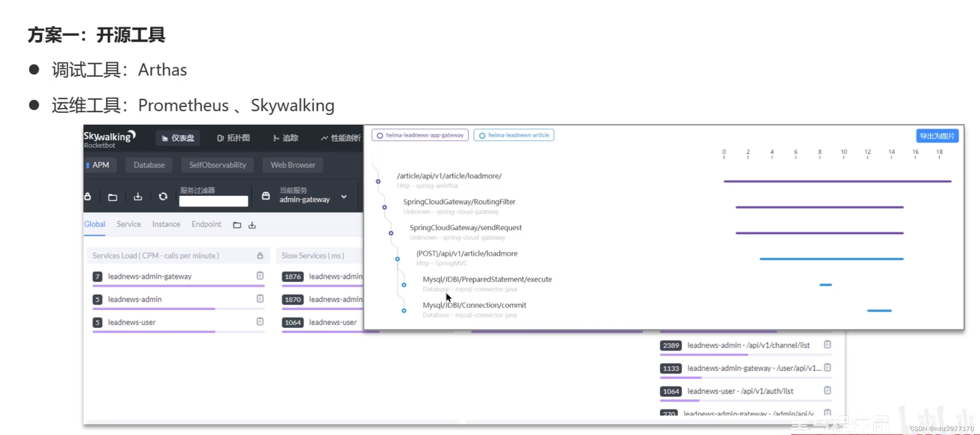Switch to the Endpoint tab
This screenshot has height=435, width=980.
206,224
